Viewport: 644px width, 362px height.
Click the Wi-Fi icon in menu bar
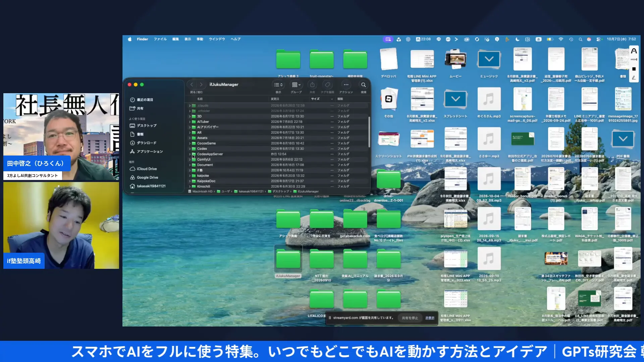click(561, 39)
